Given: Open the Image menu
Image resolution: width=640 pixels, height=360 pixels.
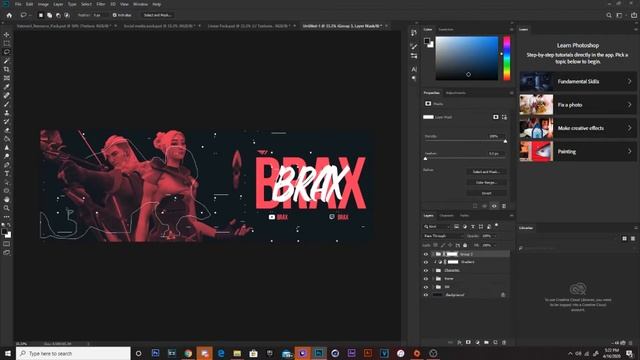Looking at the screenshot, I should tap(43, 4).
